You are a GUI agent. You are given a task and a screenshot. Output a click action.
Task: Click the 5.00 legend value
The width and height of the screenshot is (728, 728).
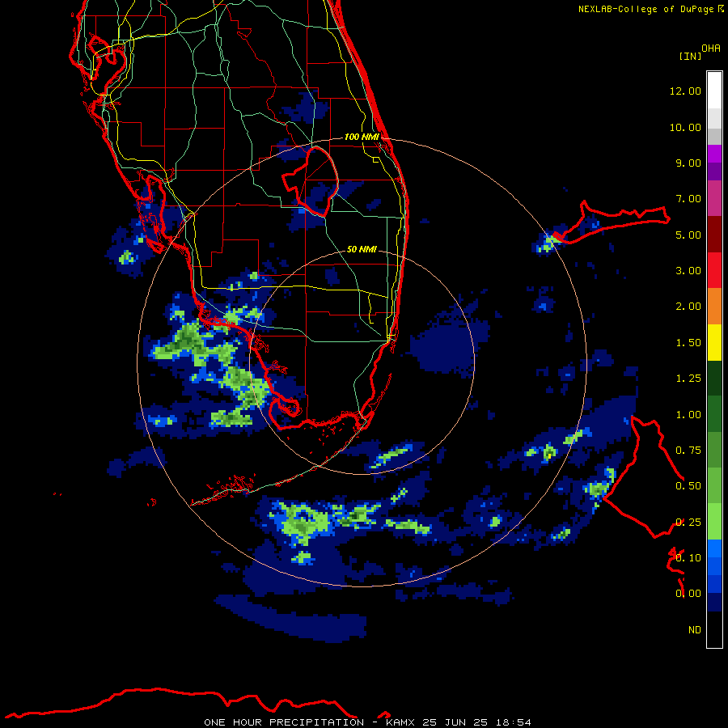click(688, 235)
